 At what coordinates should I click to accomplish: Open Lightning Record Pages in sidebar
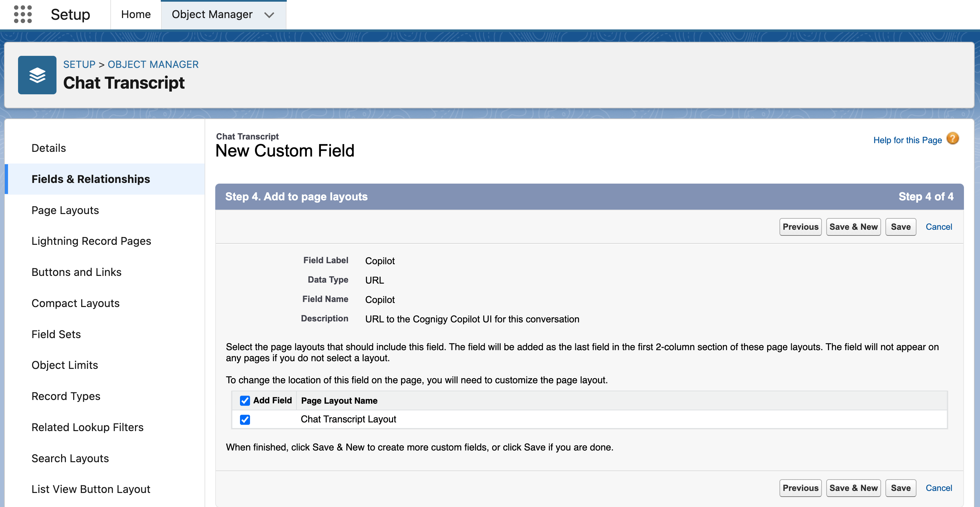91,241
